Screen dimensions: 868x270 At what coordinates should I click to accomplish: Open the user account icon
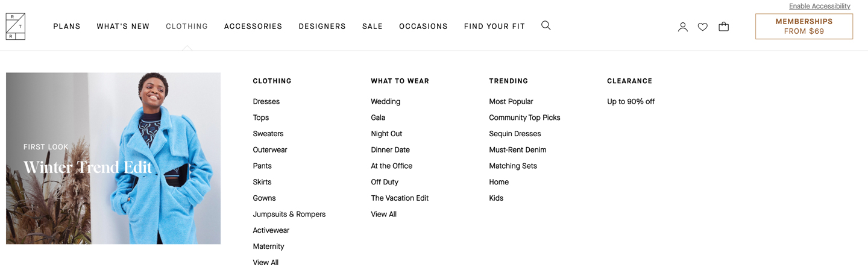[x=682, y=27]
